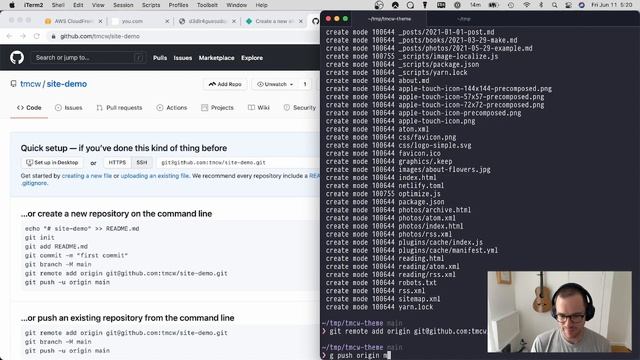The image size is (640, 360).
Task: Click the repository clone URL field
Action: click(x=238, y=162)
